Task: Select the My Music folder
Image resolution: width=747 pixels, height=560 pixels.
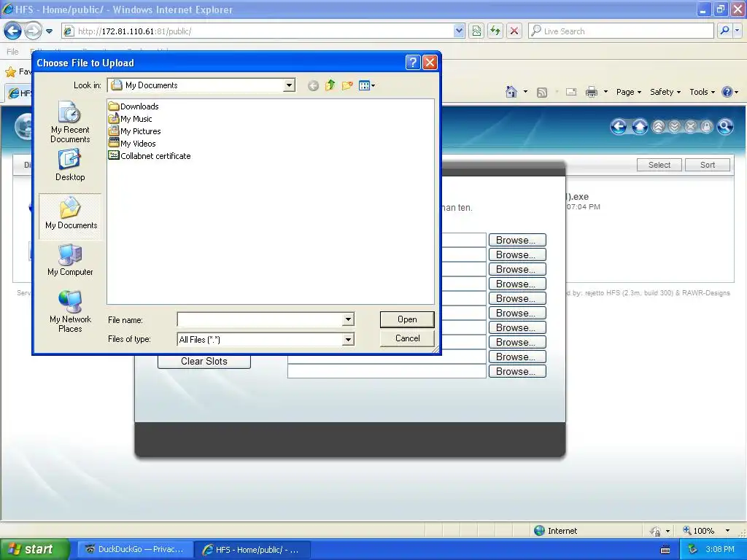Action: 130,119
